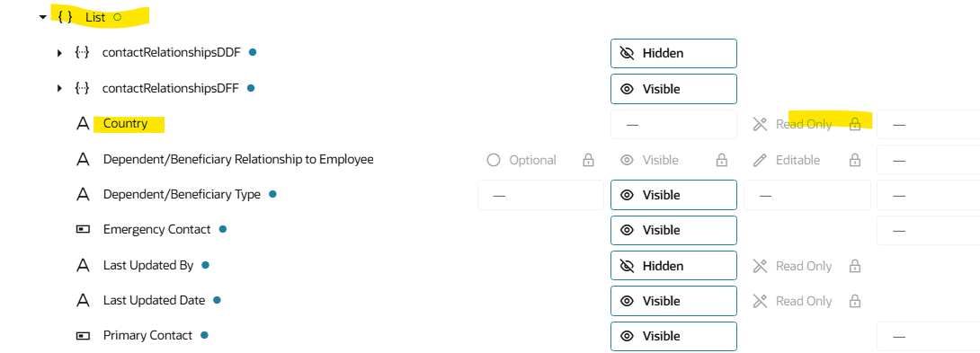Click the lock icon after the Editable label

854,160
